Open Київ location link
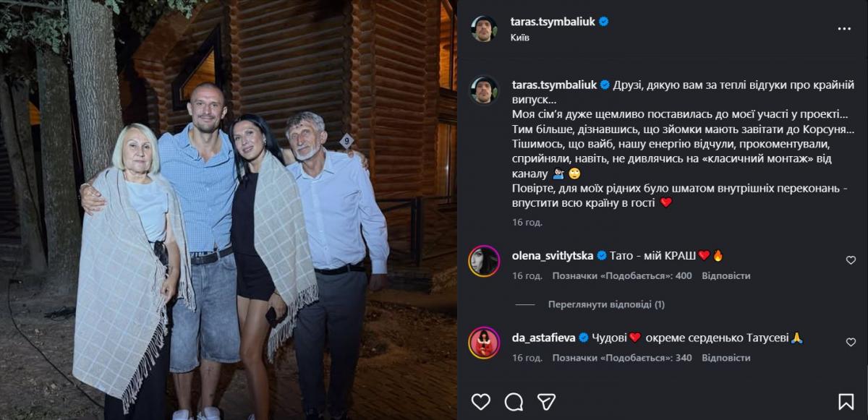The image size is (868, 420). click(519, 38)
